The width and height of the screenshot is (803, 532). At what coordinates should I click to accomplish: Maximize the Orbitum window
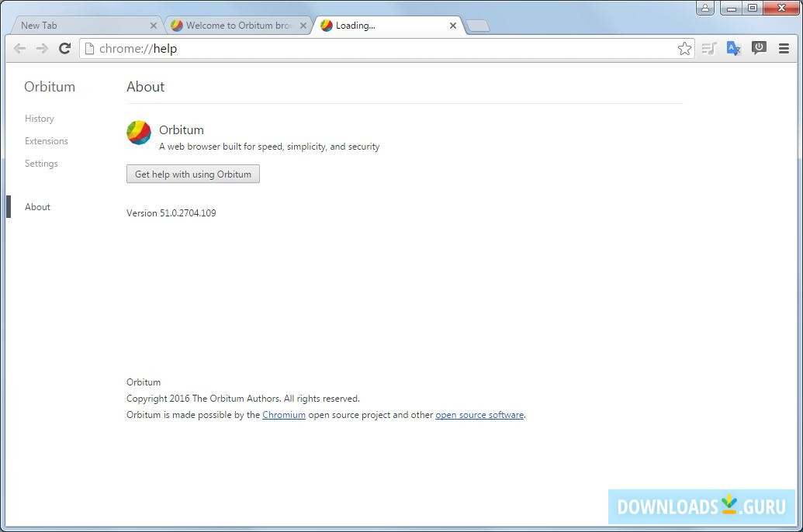click(x=753, y=8)
